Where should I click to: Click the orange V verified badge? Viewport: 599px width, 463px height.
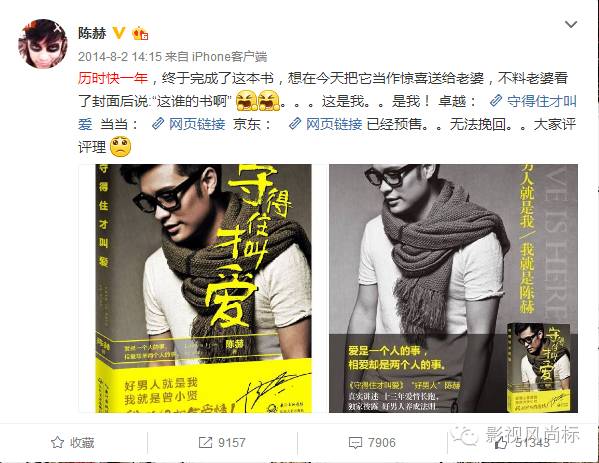point(119,33)
